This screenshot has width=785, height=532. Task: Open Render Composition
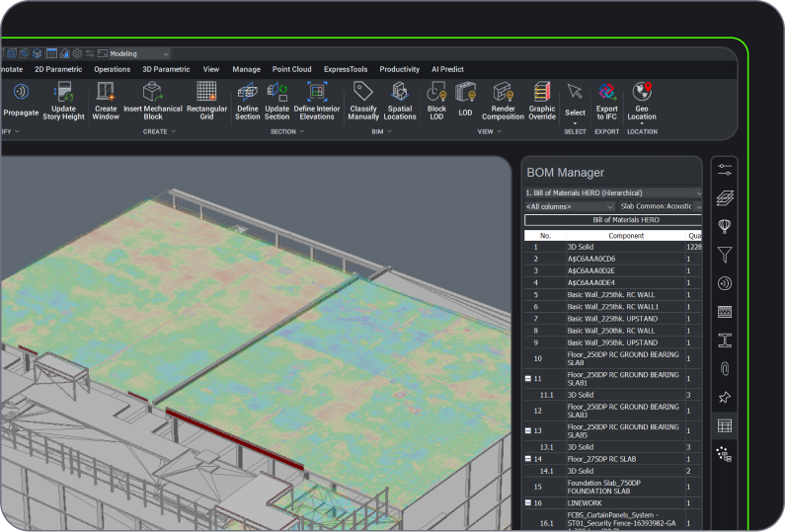[x=503, y=101]
